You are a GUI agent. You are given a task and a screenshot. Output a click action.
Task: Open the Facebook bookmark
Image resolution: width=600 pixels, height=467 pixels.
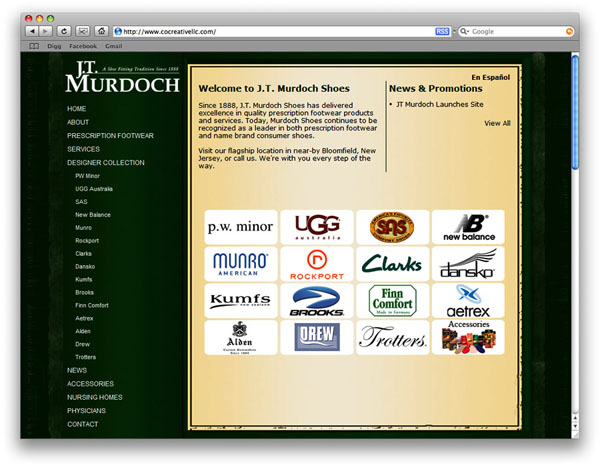tap(83, 46)
